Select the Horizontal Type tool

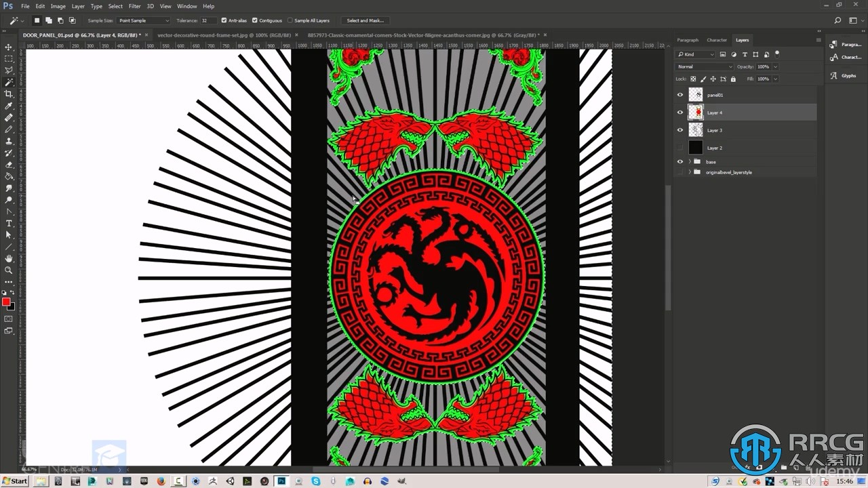coord(9,223)
